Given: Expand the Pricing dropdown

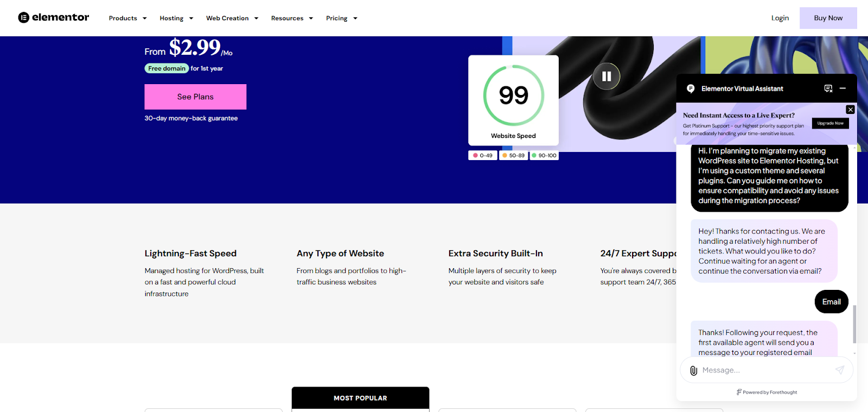Looking at the screenshot, I should click(342, 18).
